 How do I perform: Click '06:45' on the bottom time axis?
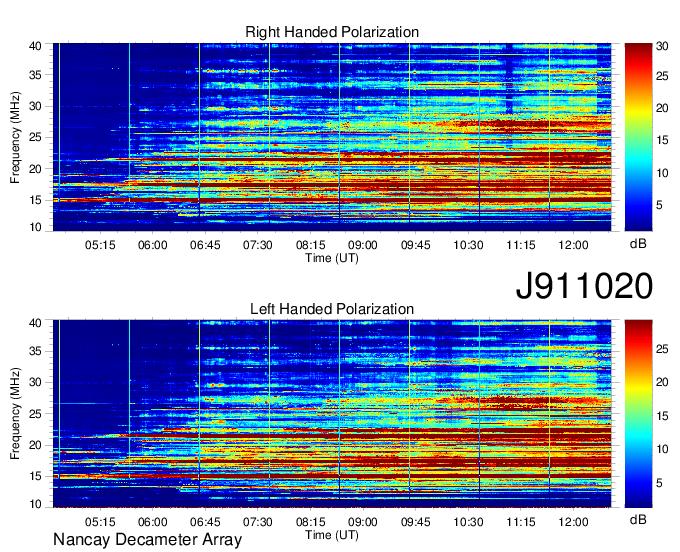(x=205, y=522)
